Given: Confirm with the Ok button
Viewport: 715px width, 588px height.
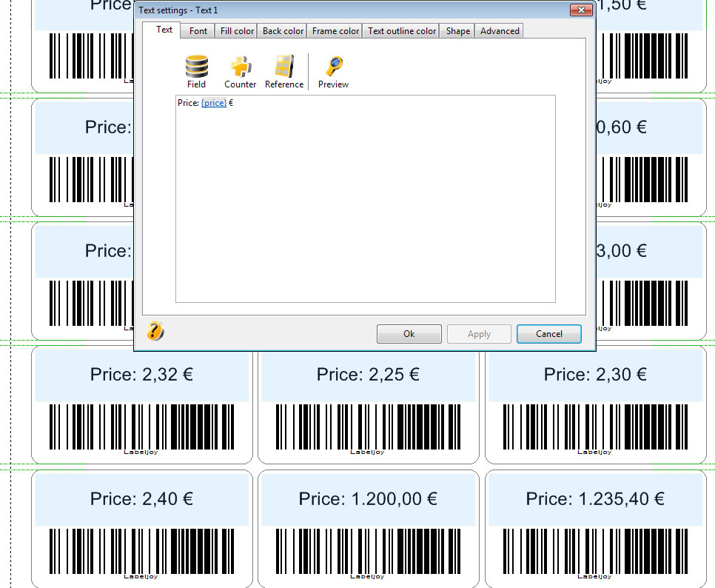Looking at the screenshot, I should point(409,334).
